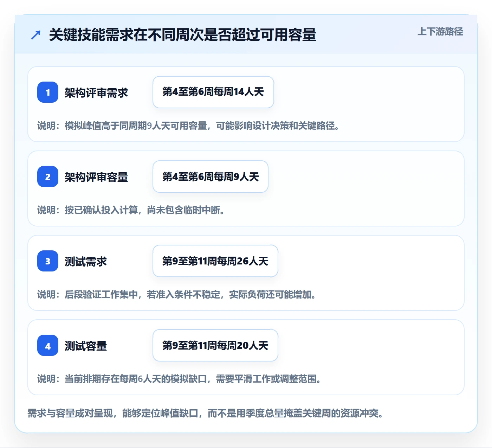Select the 测试容量 row title
This screenshot has width=492, height=448.
[86, 346]
